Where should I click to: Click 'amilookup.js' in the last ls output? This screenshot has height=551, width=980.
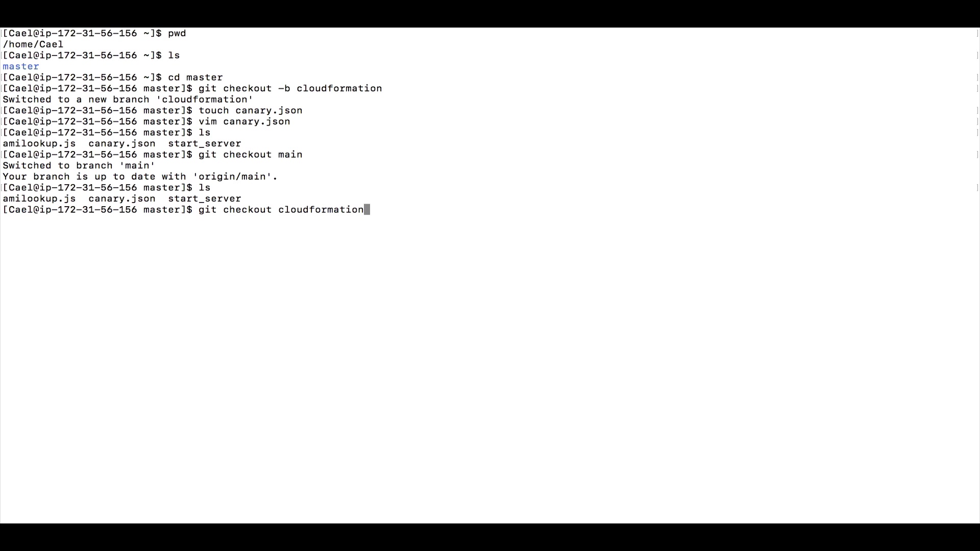39,199
